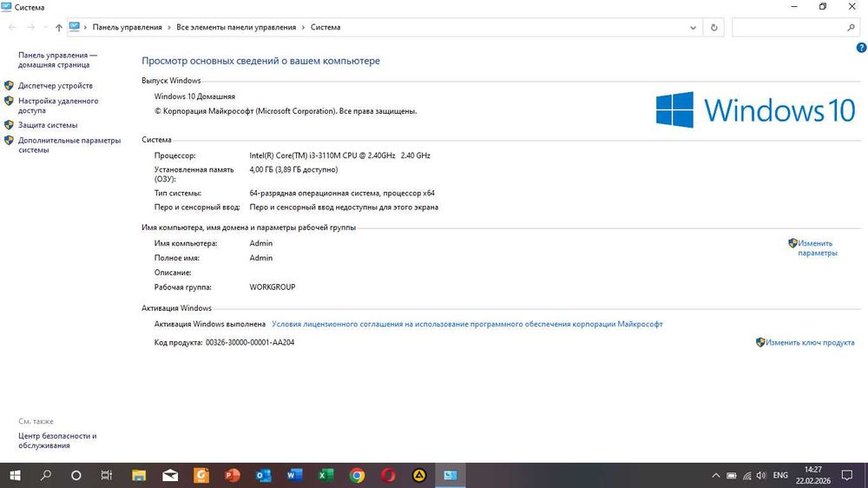Click the shield icon next to Change settings
The width and height of the screenshot is (868, 488).
pyautogui.click(x=792, y=243)
